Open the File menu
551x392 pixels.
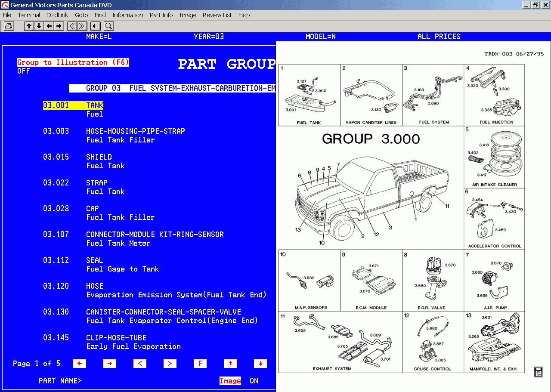click(7, 15)
